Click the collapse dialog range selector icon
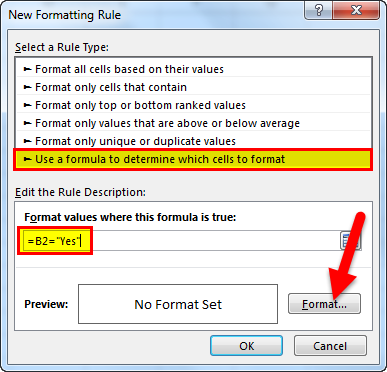The image size is (387, 372). 350,241
